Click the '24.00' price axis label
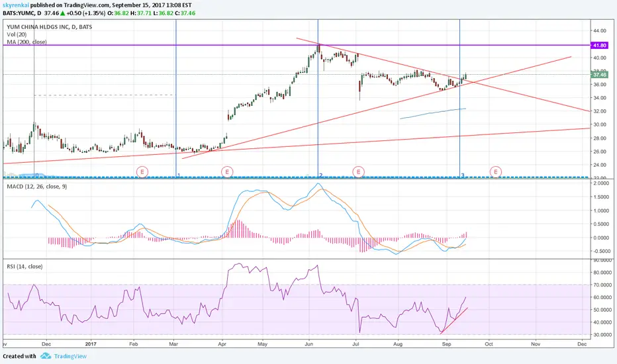 (599, 165)
